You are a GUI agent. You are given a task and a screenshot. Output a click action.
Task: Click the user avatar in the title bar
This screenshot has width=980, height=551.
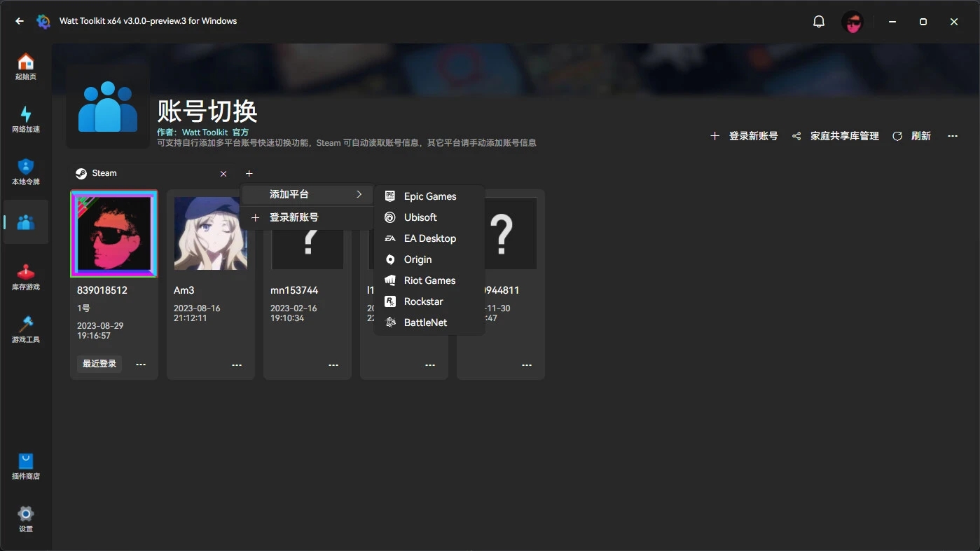[x=853, y=22]
